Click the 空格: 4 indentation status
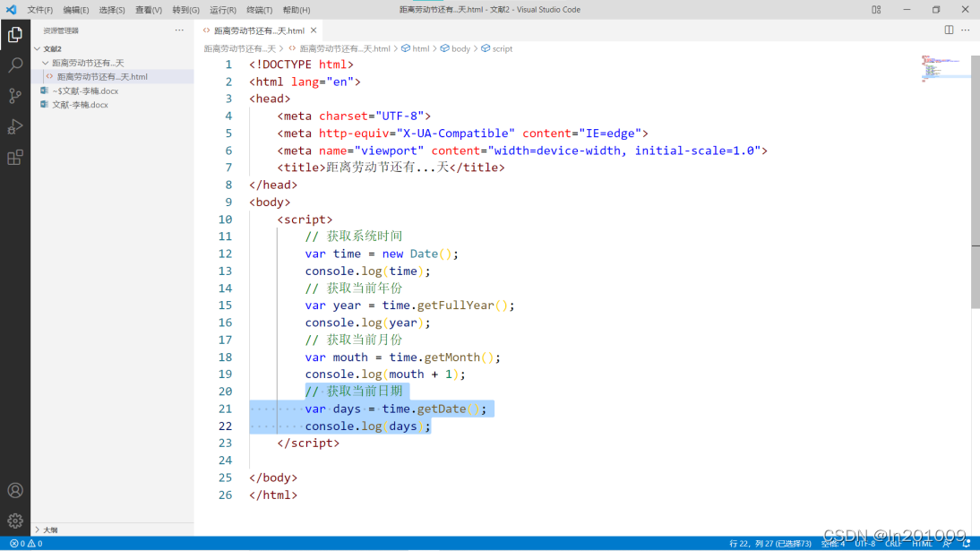This screenshot has width=980, height=551. [832, 544]
